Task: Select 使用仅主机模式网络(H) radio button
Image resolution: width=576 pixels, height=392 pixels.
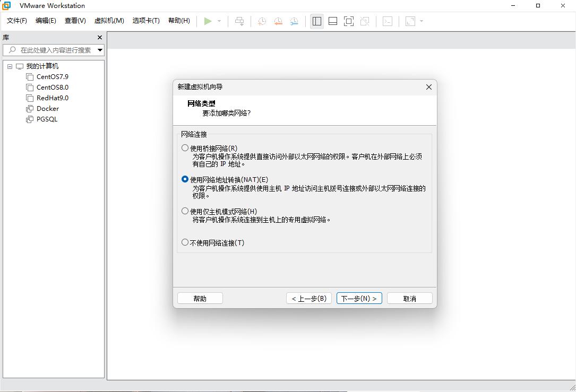Action: pyautogui.click(x=185, y=211)
